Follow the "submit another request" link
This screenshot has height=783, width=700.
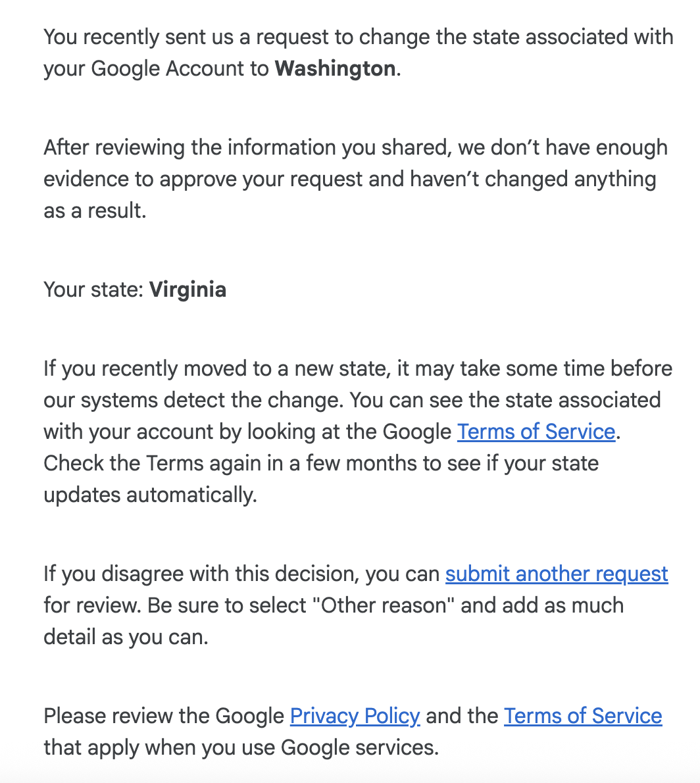(x=556, y=574)
